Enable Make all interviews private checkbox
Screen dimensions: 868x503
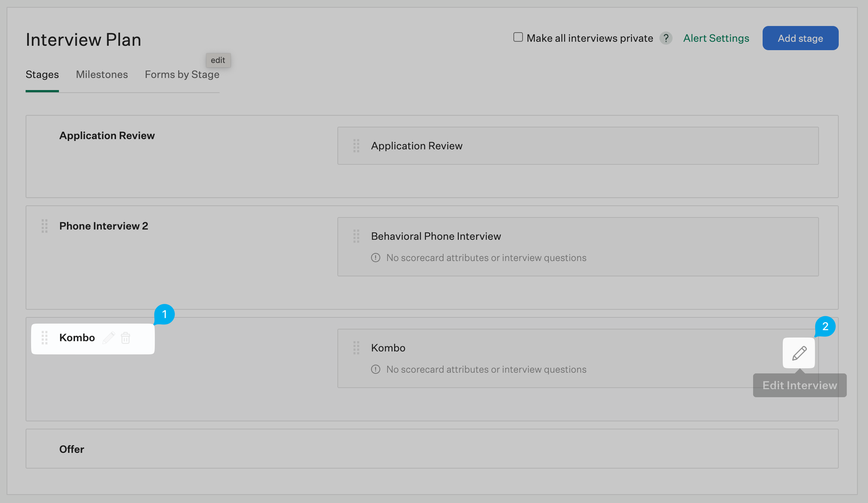point(518,37)
